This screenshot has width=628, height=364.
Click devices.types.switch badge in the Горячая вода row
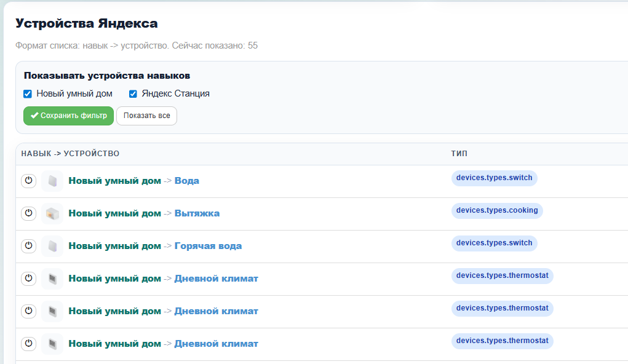[495, 243]
